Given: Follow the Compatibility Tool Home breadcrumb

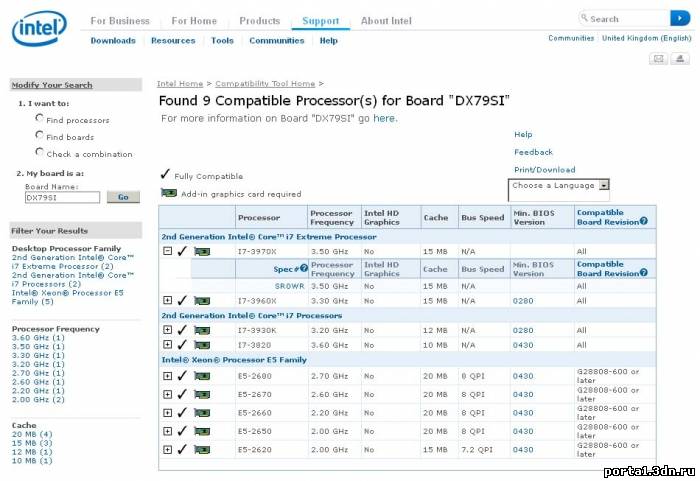Looking at the screenshot, I should (x=265, y=84).
